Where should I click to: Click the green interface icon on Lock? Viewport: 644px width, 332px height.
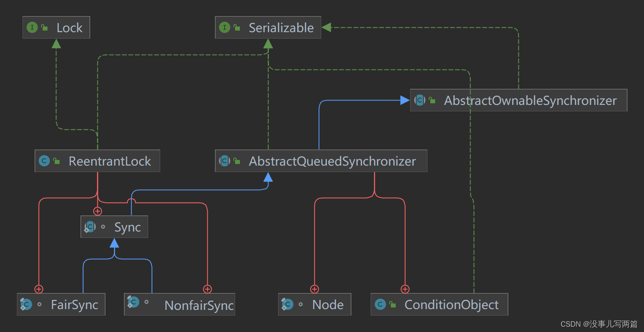pyautogui.click(x=32, y=27)
